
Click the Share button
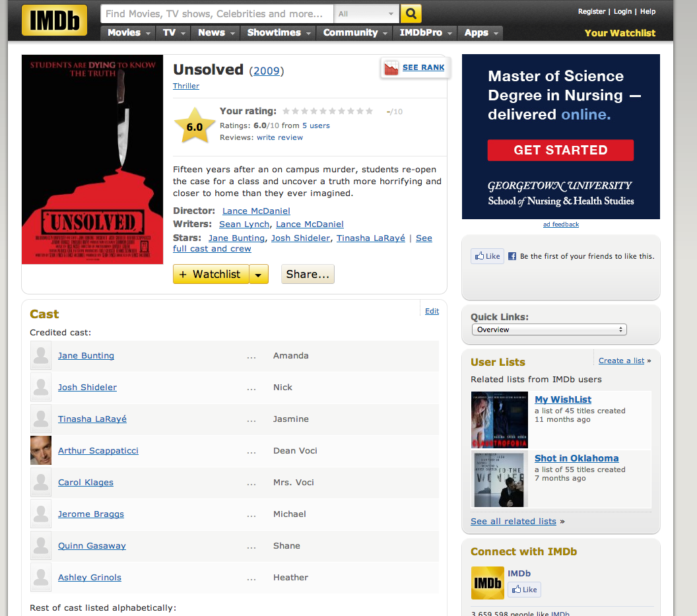click(308, 275)
